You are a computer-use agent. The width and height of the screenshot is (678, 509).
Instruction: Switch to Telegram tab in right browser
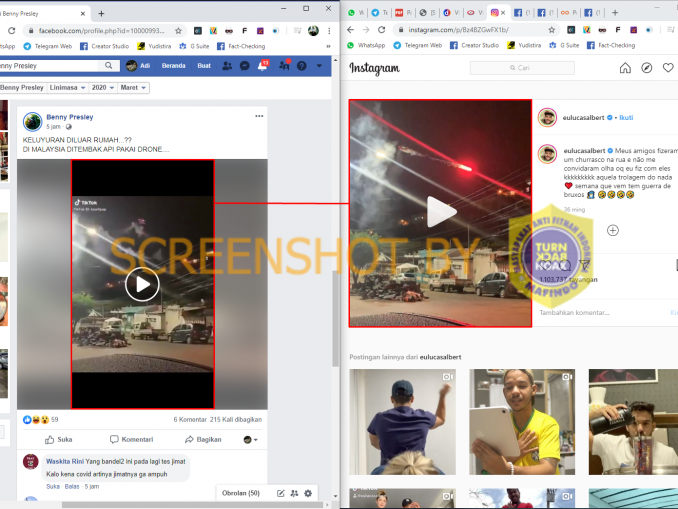pyautogui.click(x=380, y=13)
